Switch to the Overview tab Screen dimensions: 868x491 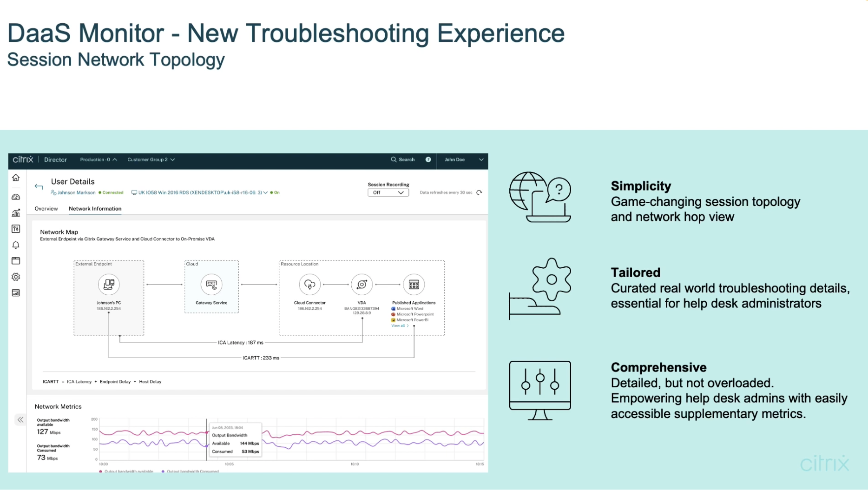[46, 209]
